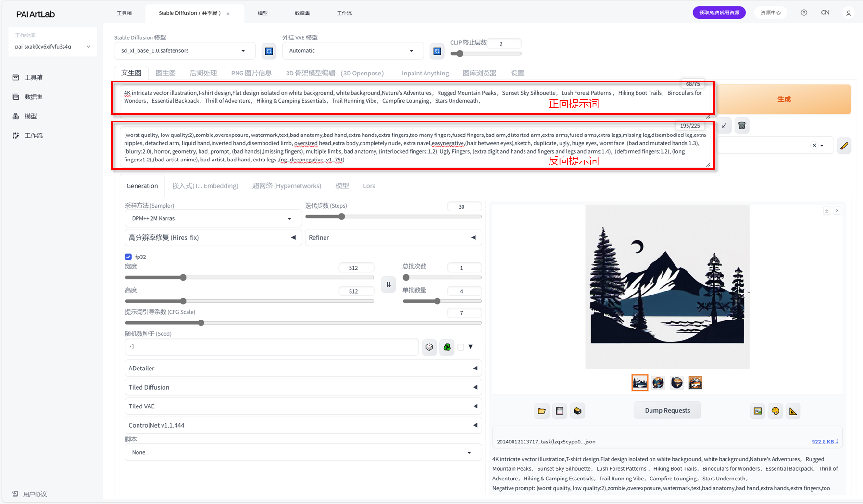Expand the Tiled VAE section
The width and height of the screenshot is (863, 504).
pos(303,406)
